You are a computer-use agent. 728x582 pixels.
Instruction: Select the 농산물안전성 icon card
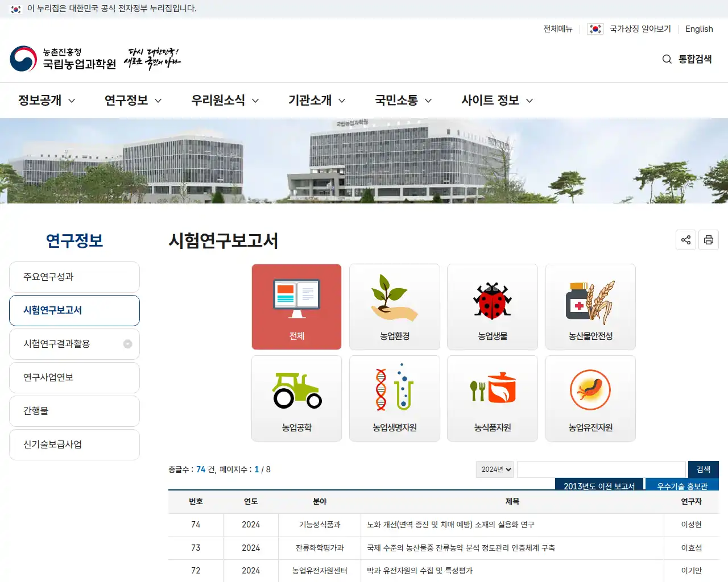click(x=590, y=307)
